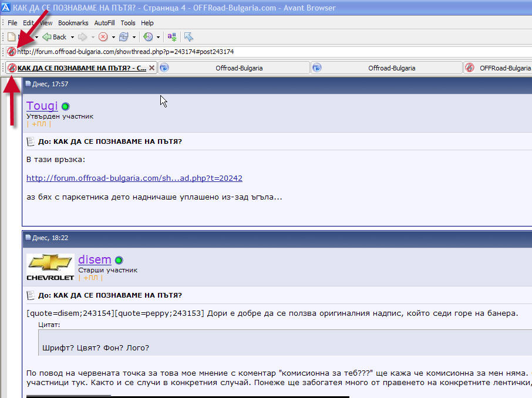The height and width of the screenshot is (398, 532).
Task: Open the Stop button dropdown arrow
Action: [113, 37]
